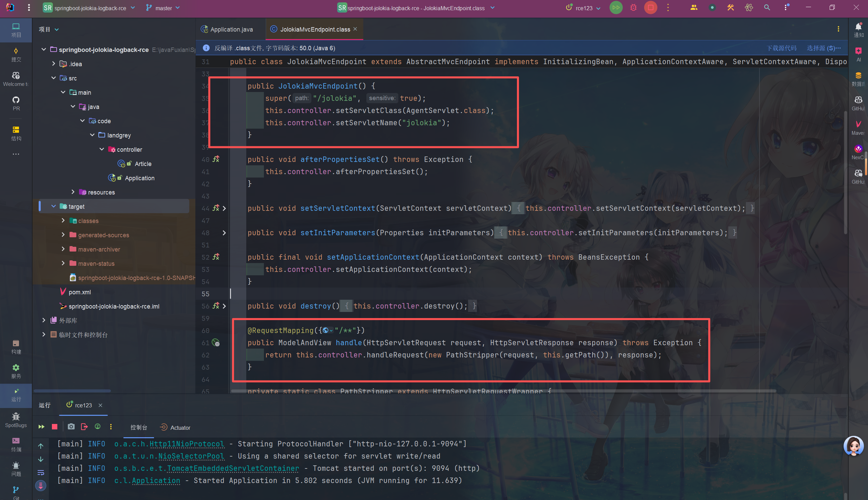This screenshot has width=868, height=500.
Task: Expand the resources folder
Action: (73, 192)
